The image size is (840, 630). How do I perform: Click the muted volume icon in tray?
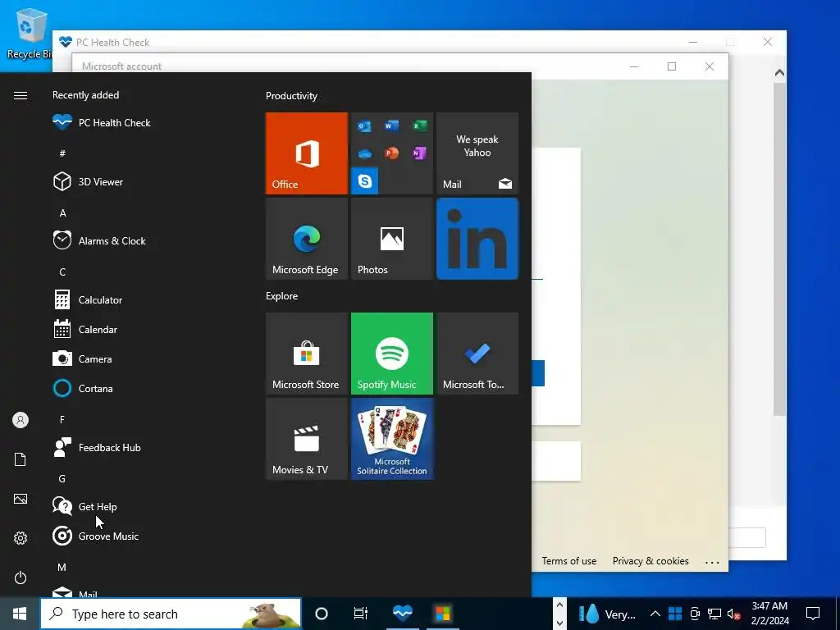[x=733, y=614]
